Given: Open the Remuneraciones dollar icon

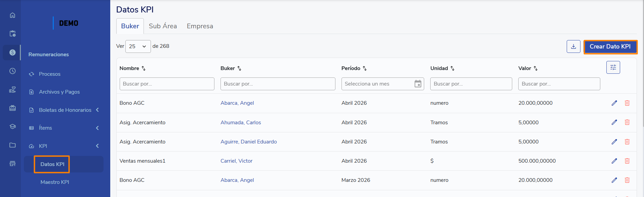Looking at the screenshot, I should click(12, 53).
